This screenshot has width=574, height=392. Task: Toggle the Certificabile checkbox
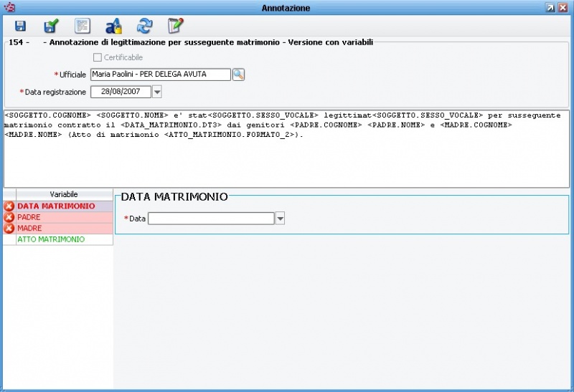pyautogui.click(x=98, y=57)
